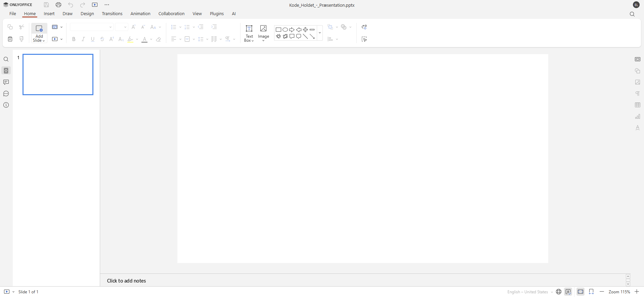Screen dimensions: 644x297
Task: Open the Add Slide dropdown arrow
Action: [39, 41]
